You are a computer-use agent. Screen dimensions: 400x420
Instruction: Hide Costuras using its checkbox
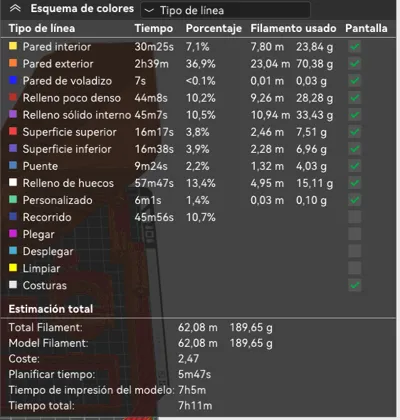coord(355,285)
